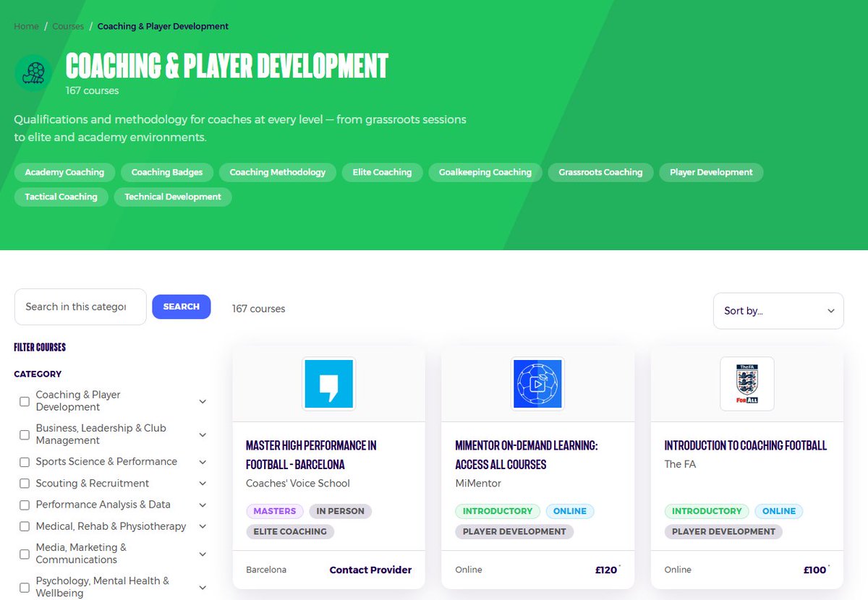Click the IN PERSON badge
This screenshot has width=868, height=600.
340,511
